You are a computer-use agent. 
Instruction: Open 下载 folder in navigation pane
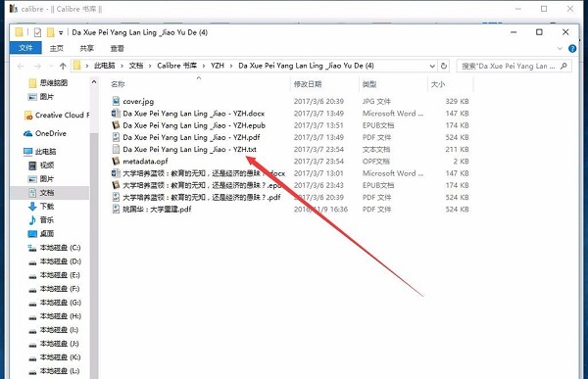pos(41,207)
